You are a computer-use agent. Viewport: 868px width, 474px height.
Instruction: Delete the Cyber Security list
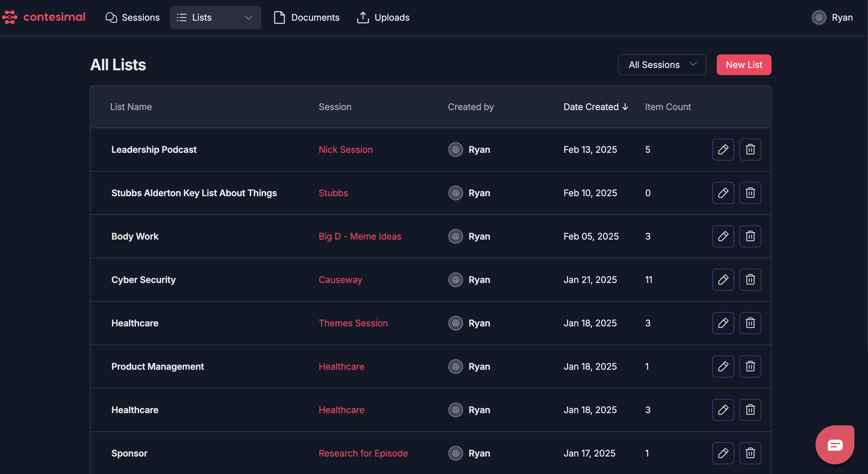click(750, 280)
